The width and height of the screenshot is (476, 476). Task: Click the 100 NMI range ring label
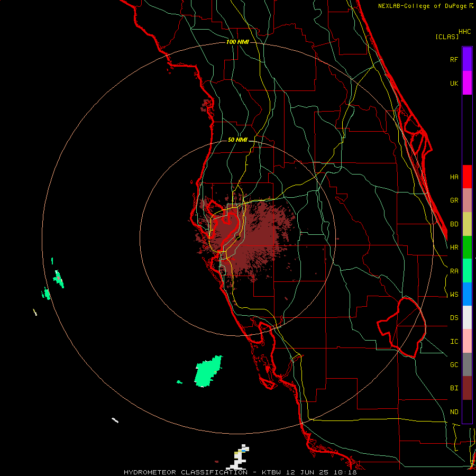237,42
